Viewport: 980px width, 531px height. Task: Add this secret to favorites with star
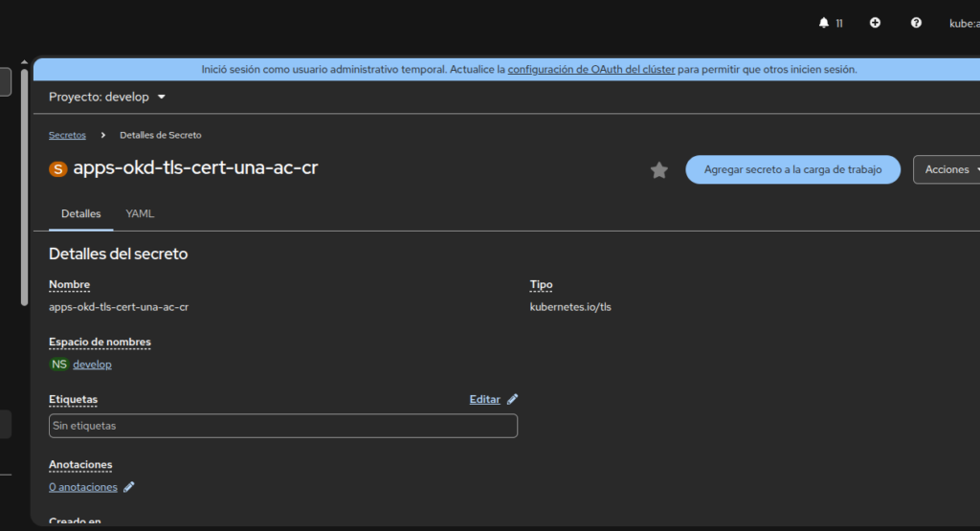pos(659,170)
